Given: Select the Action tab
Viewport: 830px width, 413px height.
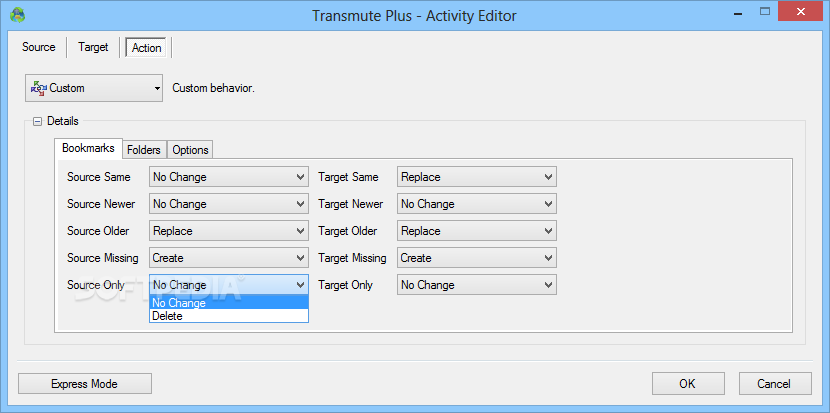Looking at the screenshot, I should click(x=146, y=48).
